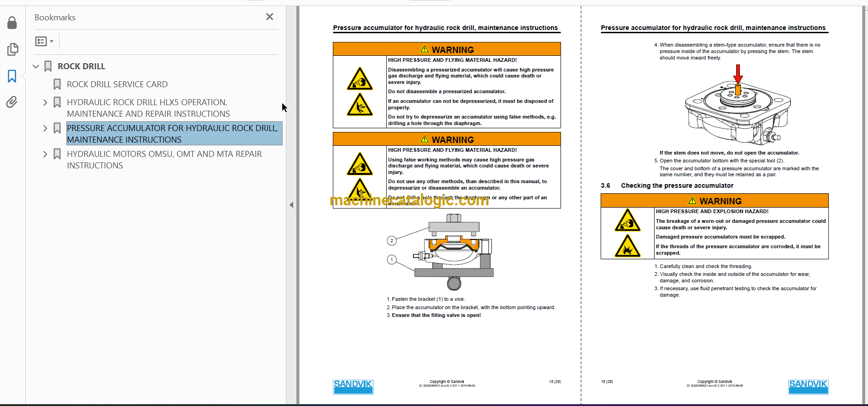Open the page thumbnails panel icon
This screenshot has height=406, width=868.
click(12, 49)
